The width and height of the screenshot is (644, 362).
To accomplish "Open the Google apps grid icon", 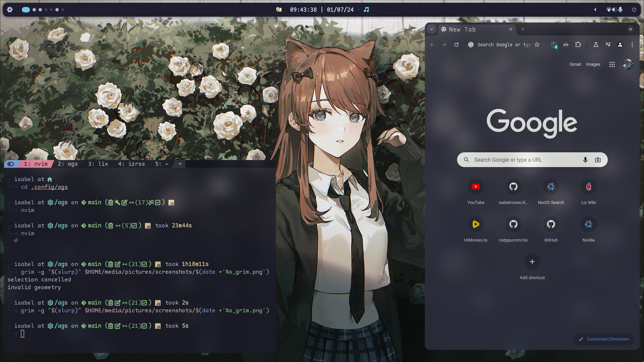I will tap(612, 64).
